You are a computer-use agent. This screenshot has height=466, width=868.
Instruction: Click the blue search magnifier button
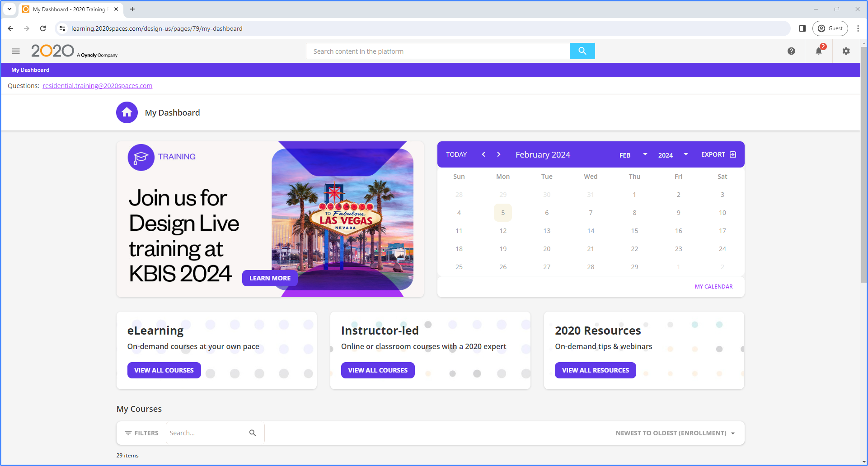582,51
